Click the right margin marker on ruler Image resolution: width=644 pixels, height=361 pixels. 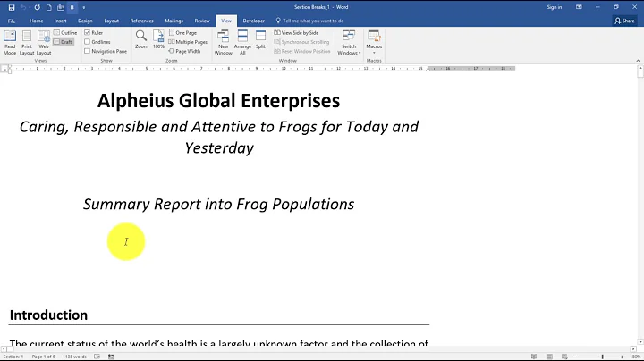tap(428, 70)
